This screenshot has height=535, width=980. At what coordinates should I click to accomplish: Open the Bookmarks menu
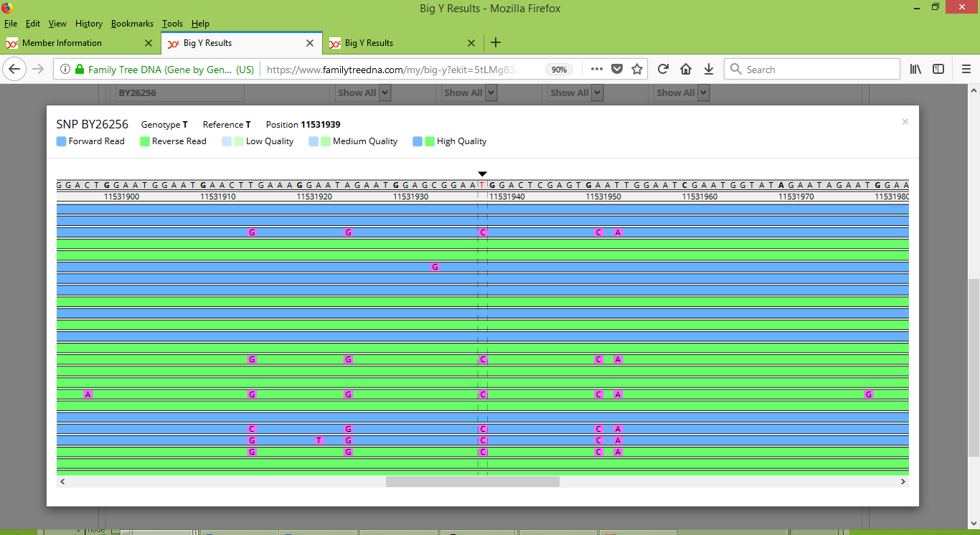click(132, 24)
